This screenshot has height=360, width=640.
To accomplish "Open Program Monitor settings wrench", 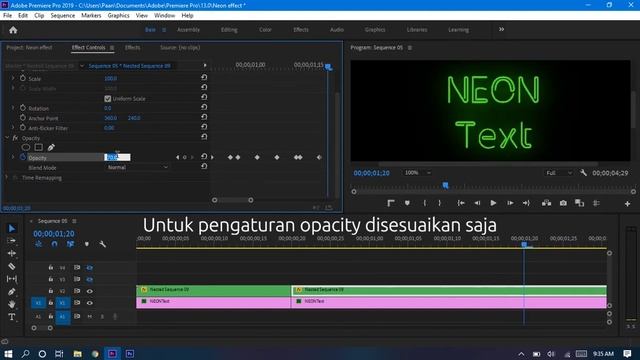I will 583,173.
